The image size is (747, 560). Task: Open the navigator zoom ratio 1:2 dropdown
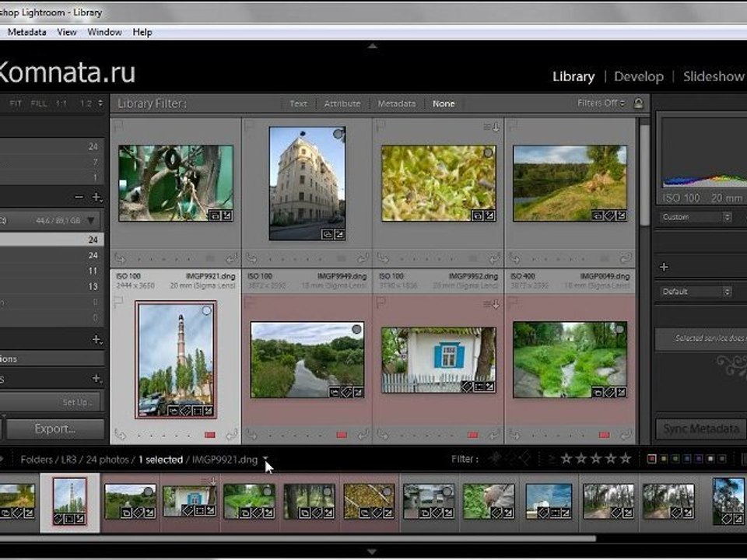90,103
